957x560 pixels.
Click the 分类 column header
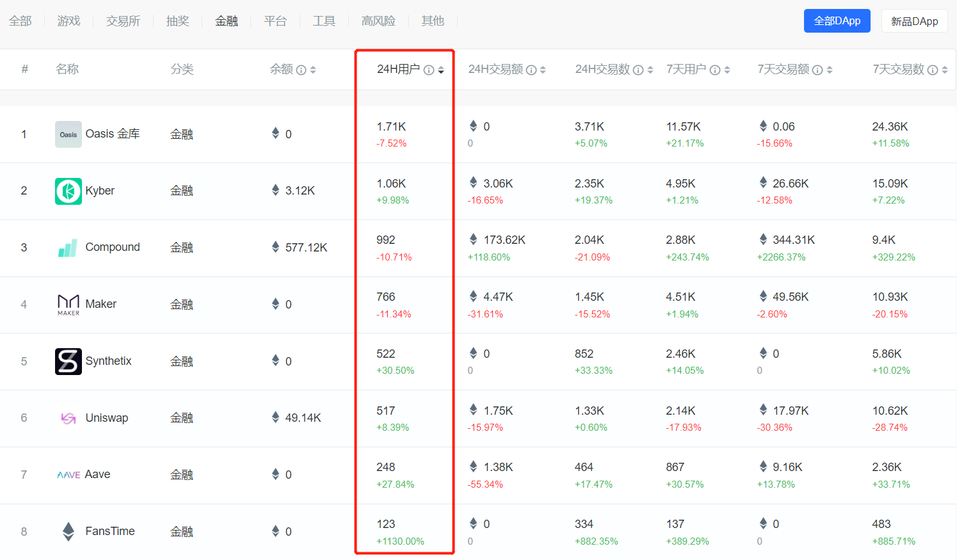click(182, 69)
